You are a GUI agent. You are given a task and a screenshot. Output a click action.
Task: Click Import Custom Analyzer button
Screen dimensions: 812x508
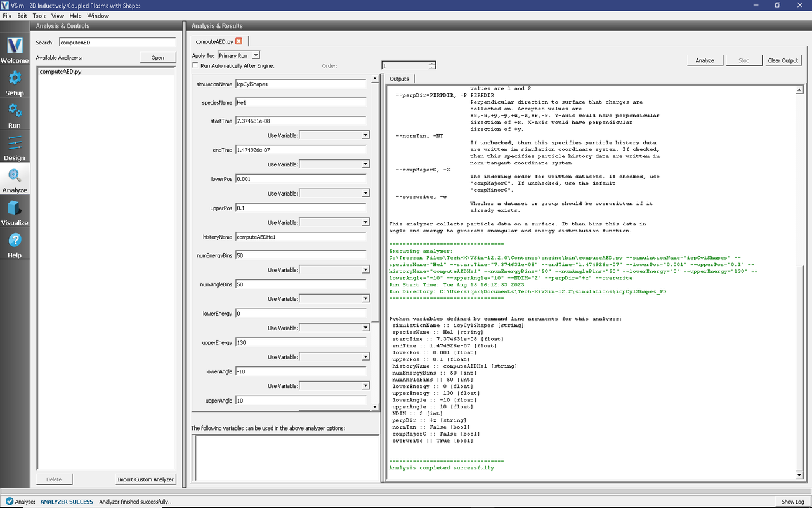(x=145, y=479)
